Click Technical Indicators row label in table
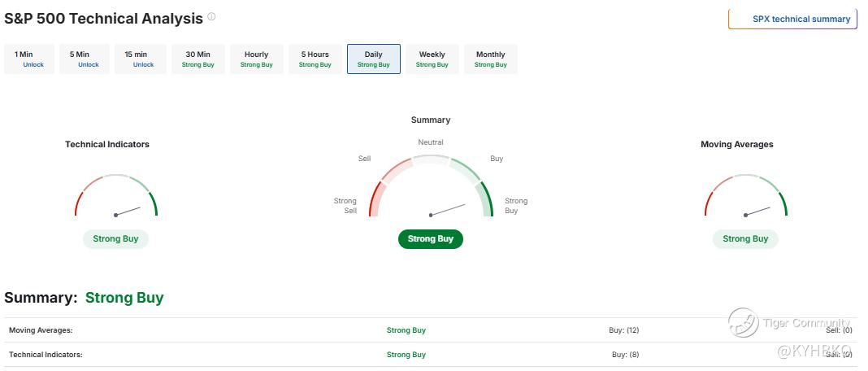868x371 pixels. [46, 355]
